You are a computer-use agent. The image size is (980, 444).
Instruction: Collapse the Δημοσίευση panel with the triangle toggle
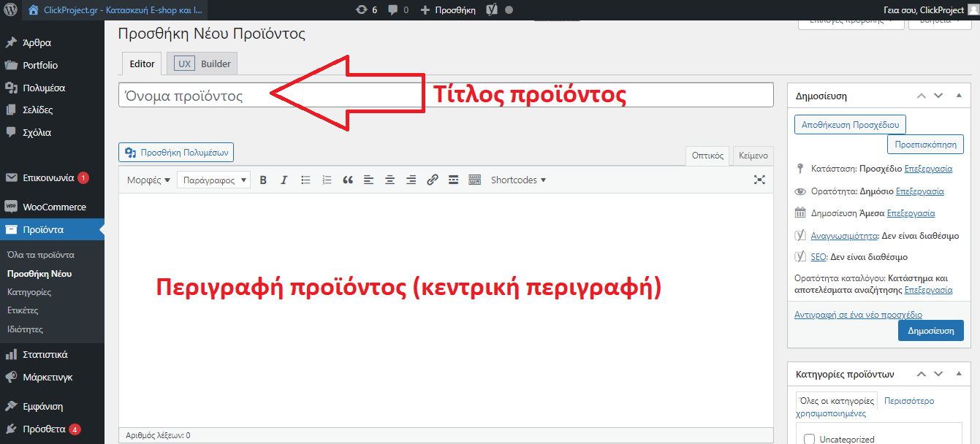(959, 96)
